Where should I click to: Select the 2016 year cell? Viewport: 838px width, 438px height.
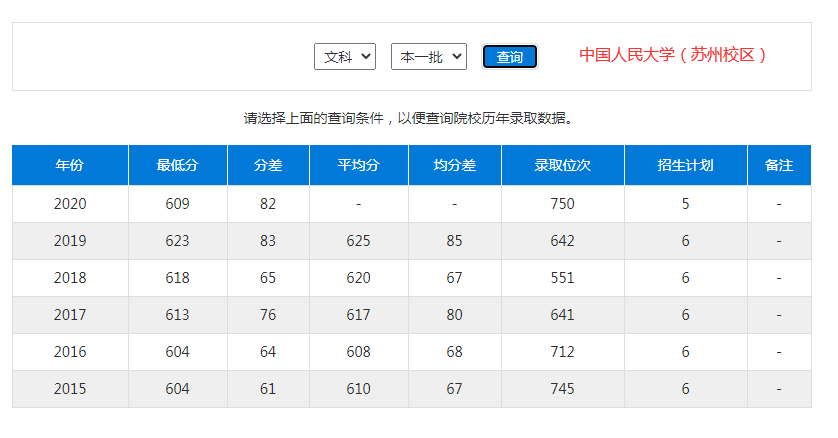tap(70, 352)
